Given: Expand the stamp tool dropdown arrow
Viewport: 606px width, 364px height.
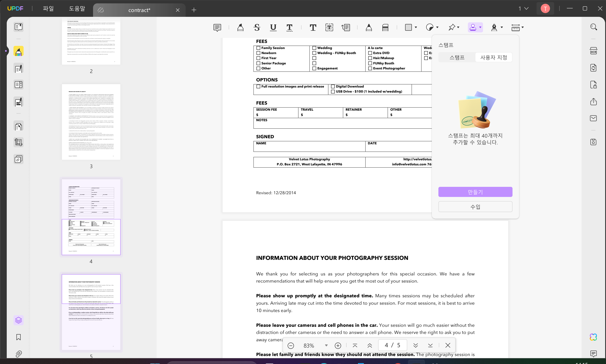Looking at the screenshot, I should pos(480,28).
